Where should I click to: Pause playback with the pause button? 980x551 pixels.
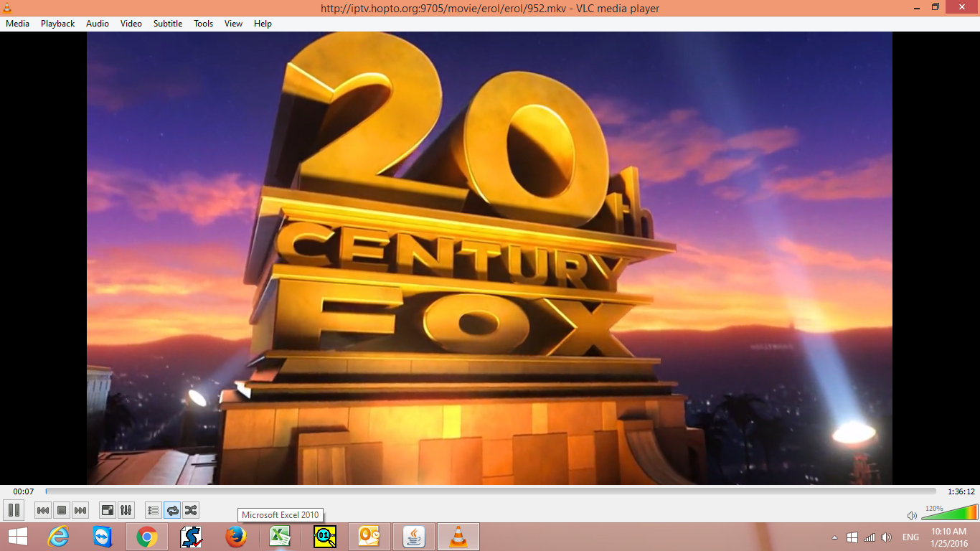[14, 510]
